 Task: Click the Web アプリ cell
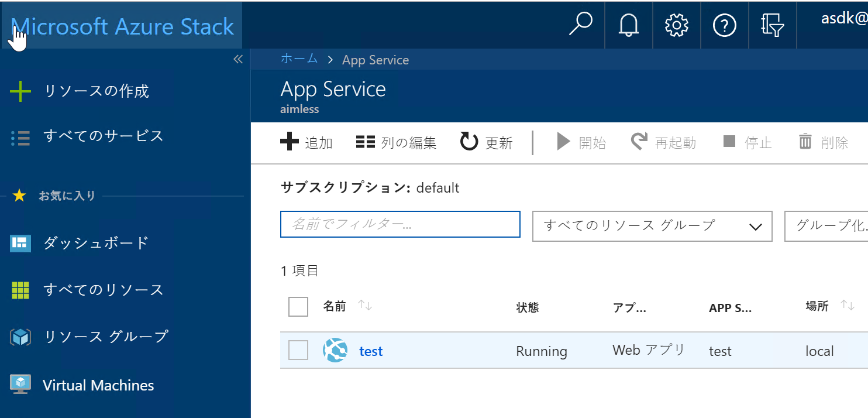point(649,351)
